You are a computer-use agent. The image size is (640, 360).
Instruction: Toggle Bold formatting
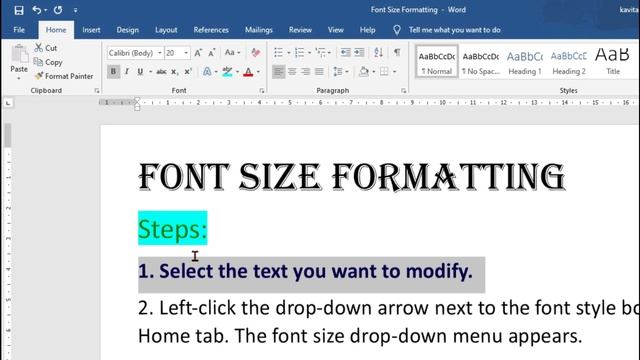click(113, 71)
